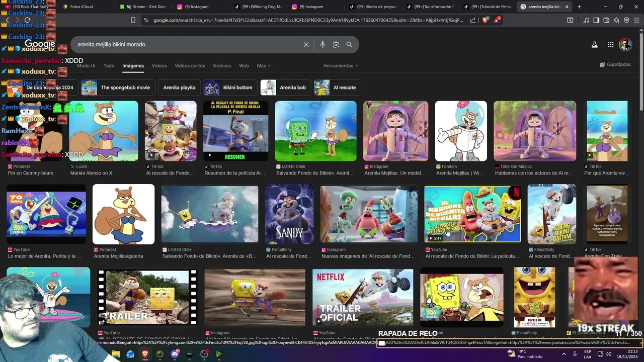Open Google Search Labs flask icon

[x=594, y=44]
